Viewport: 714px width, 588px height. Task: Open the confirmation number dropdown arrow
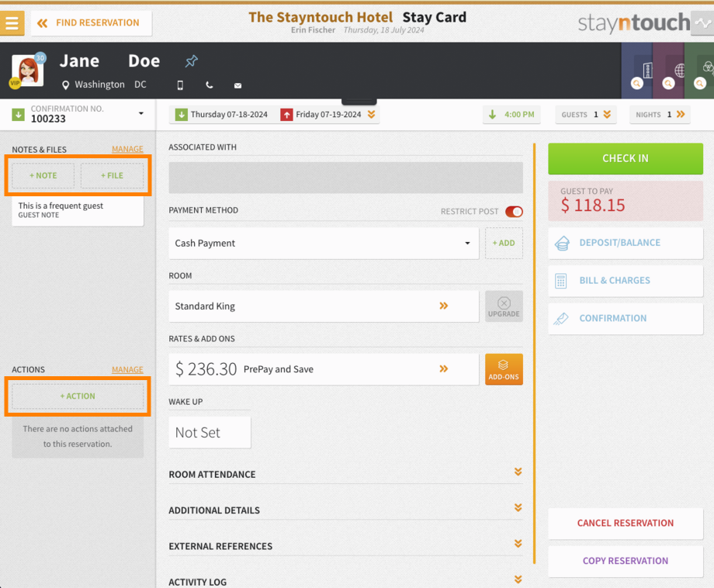click(141, 113)
